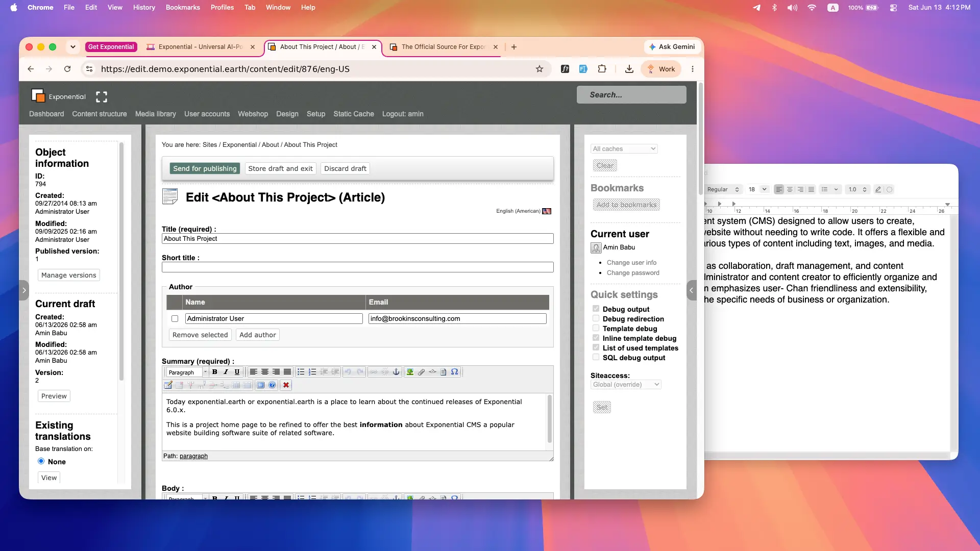Open TextEdit list bullets dropdown
Image resolution: width=980 pixels, height=551 pixels.
point(830,189)
